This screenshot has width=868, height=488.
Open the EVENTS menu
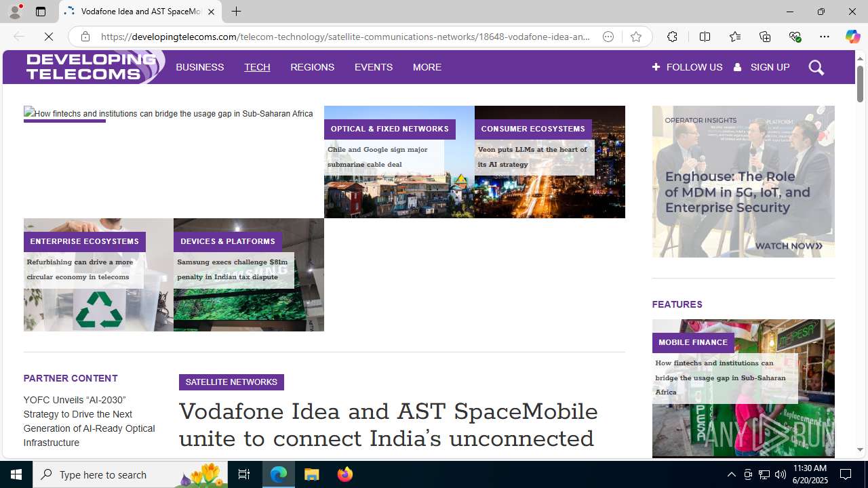coord(374,67)
